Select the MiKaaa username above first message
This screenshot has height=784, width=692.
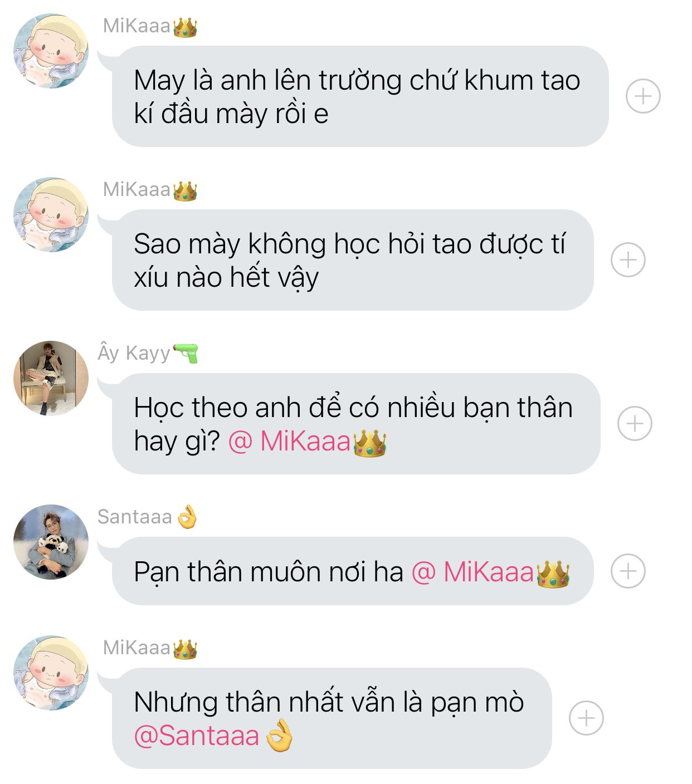pos(150,26)
